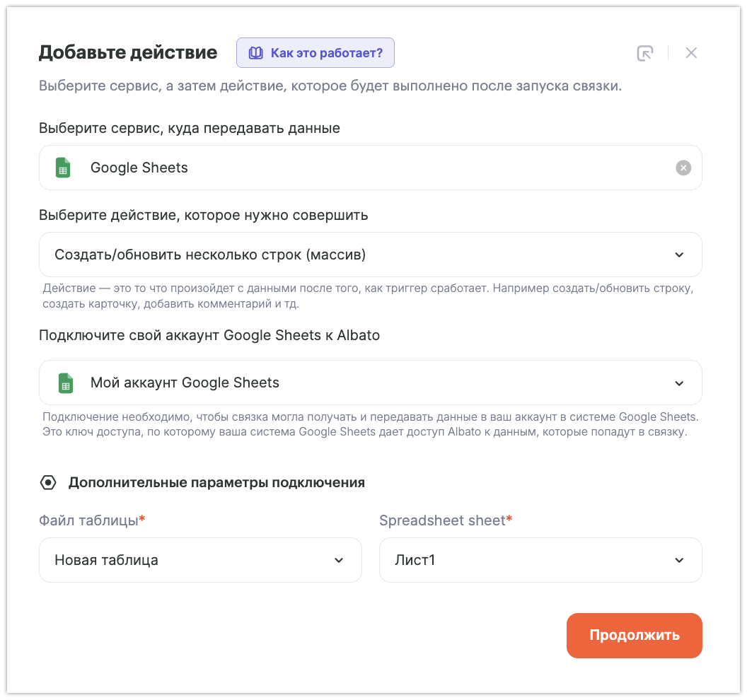Click the minimize dialog arrow icon
Viewport: 747px width, 700px height.
coord(644,53)
